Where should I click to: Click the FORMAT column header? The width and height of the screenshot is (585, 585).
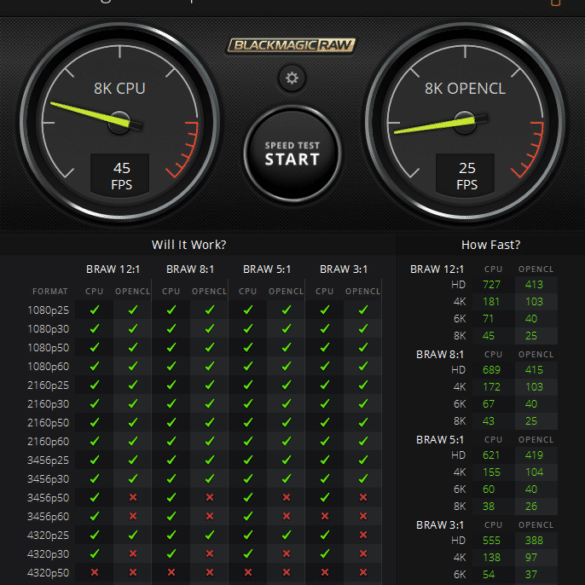(50, 291)
